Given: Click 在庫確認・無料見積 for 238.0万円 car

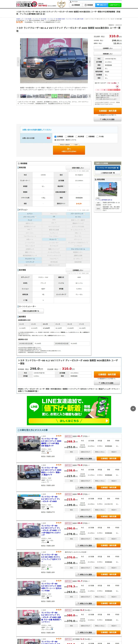Looking at the screenshot, I should pos(108,488).
